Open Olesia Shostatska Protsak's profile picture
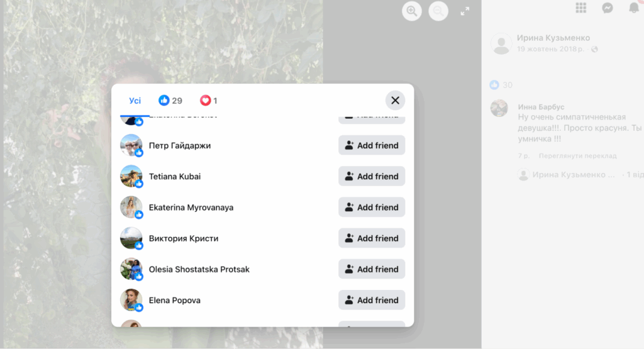Screen dimensions: 644x349 131,269
